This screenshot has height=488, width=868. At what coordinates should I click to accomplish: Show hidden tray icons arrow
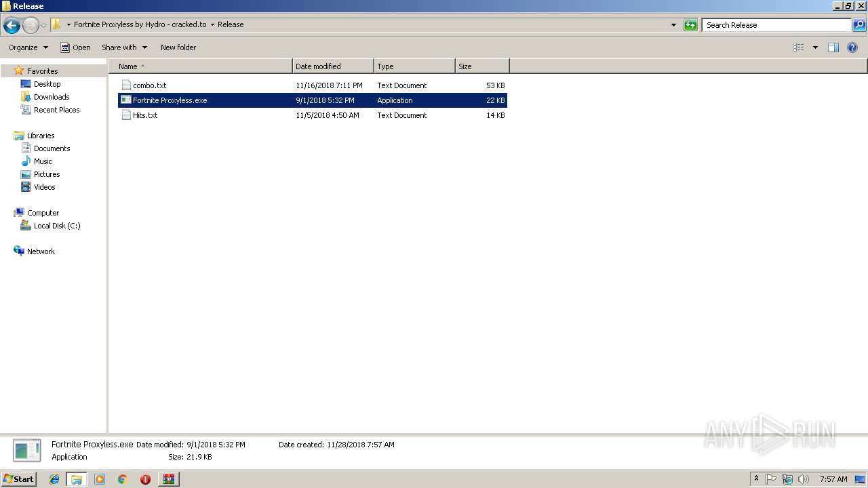757,479
